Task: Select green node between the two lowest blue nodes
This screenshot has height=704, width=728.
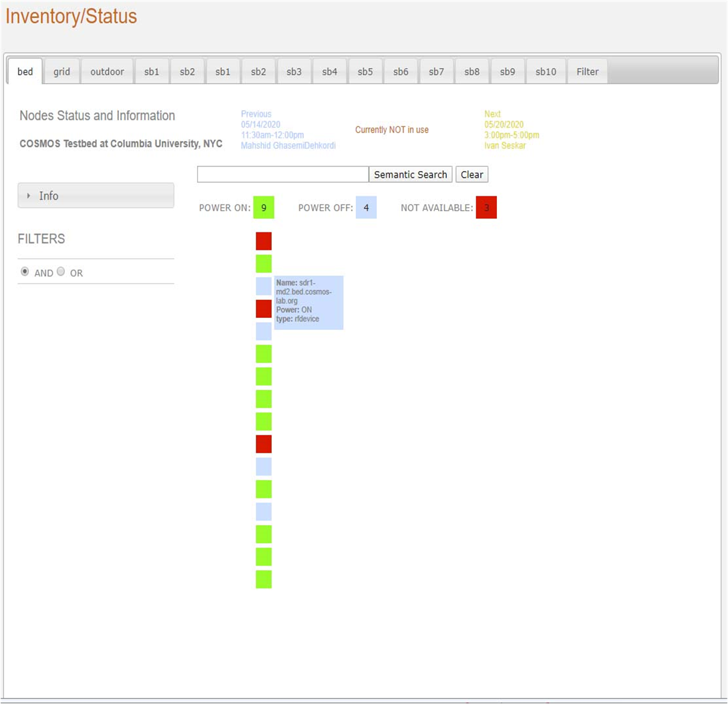Action: pos(263,489)
